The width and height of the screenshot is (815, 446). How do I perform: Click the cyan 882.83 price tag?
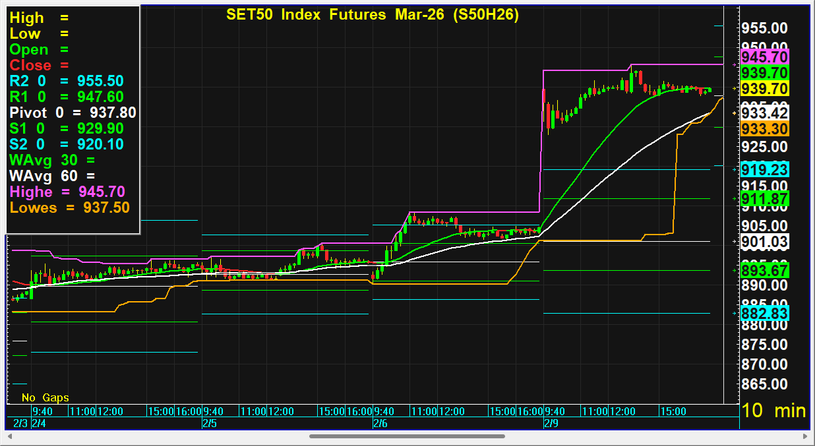pos(765,313)
